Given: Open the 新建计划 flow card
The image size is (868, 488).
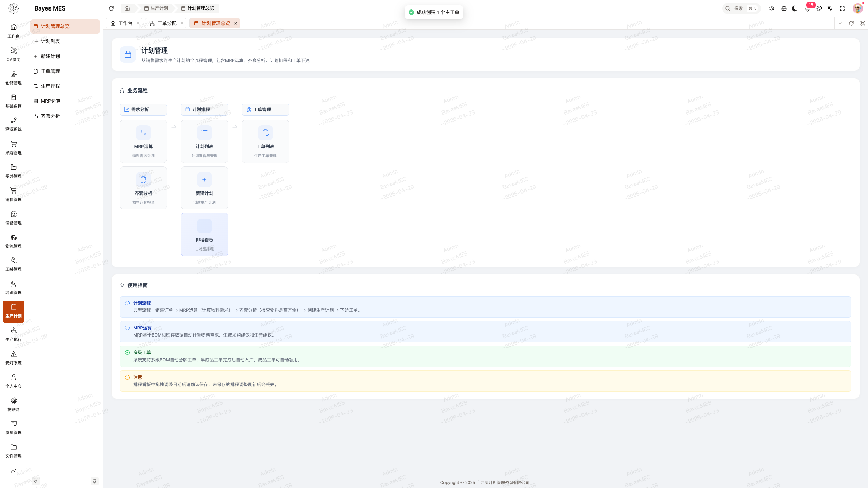Looking at the screenshot, I should pyautogui.click(x=204, y=188).
